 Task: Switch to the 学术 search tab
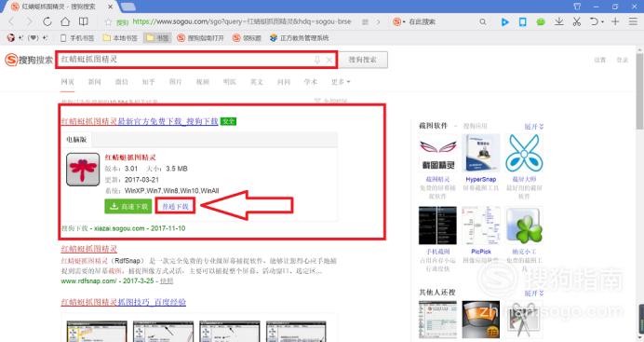pos(311,82)
